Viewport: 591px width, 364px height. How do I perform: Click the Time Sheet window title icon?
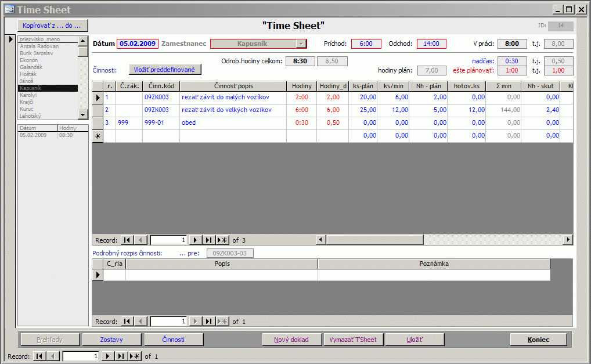[9, 9]
